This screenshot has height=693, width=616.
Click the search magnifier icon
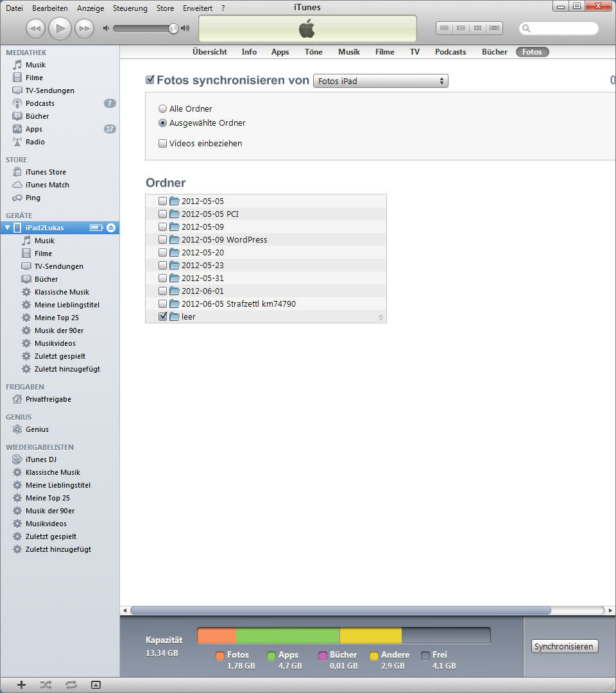coord(526,28)
